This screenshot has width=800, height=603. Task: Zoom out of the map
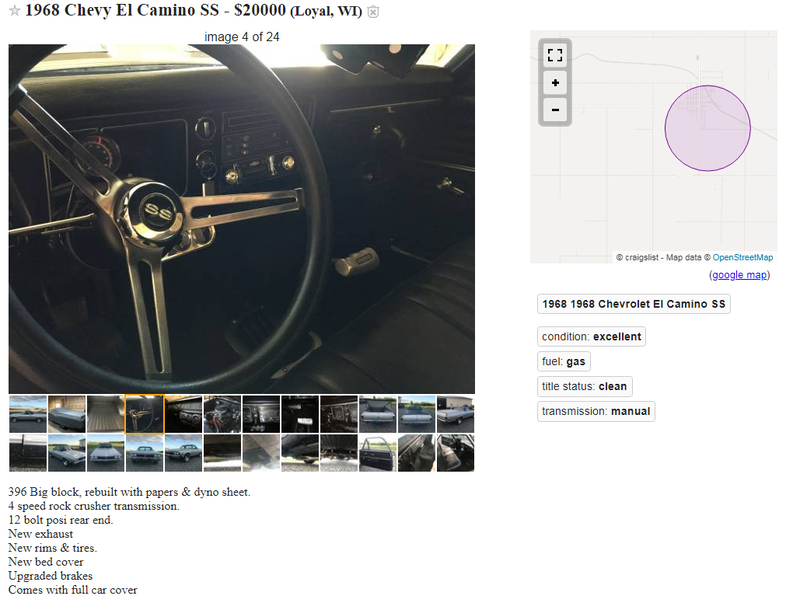coord(555,110)
